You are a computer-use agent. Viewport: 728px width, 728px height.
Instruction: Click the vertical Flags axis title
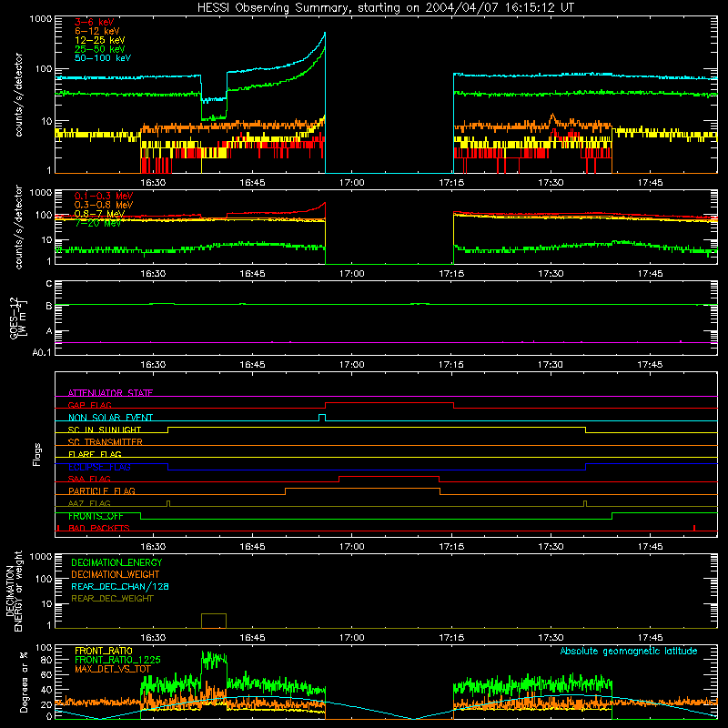(x=37, y=454)
